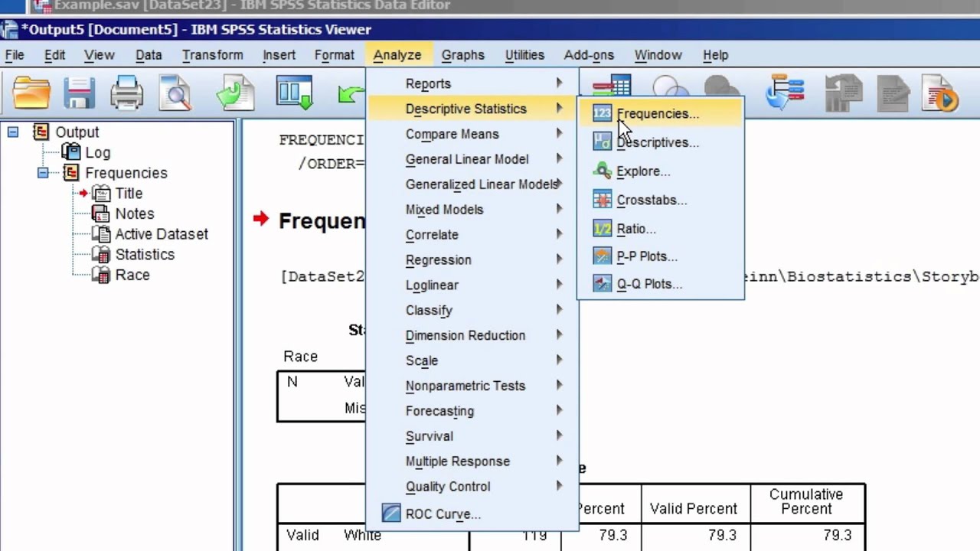This screenshot has width=980, height=551.
Task: Expand the General Linear Model submenu arrow
Action: point(560,158)
